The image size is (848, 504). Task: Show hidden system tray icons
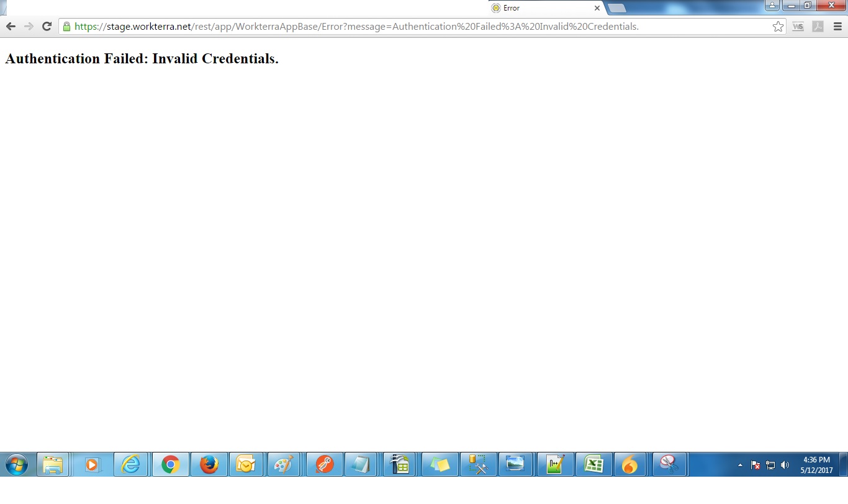click(x=740, y=465)
